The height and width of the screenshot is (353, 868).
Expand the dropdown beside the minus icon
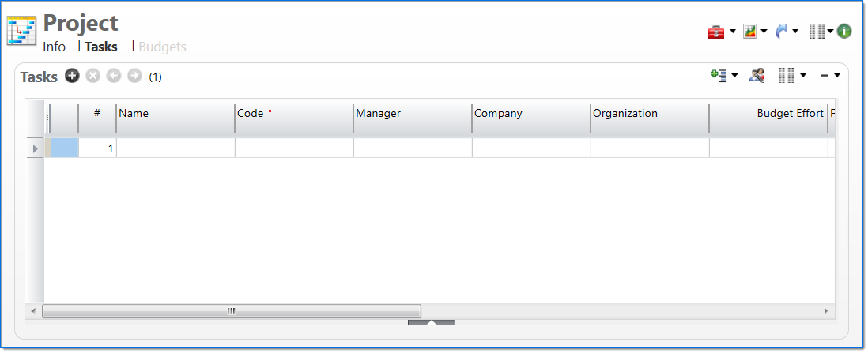(x=837, y=76)
